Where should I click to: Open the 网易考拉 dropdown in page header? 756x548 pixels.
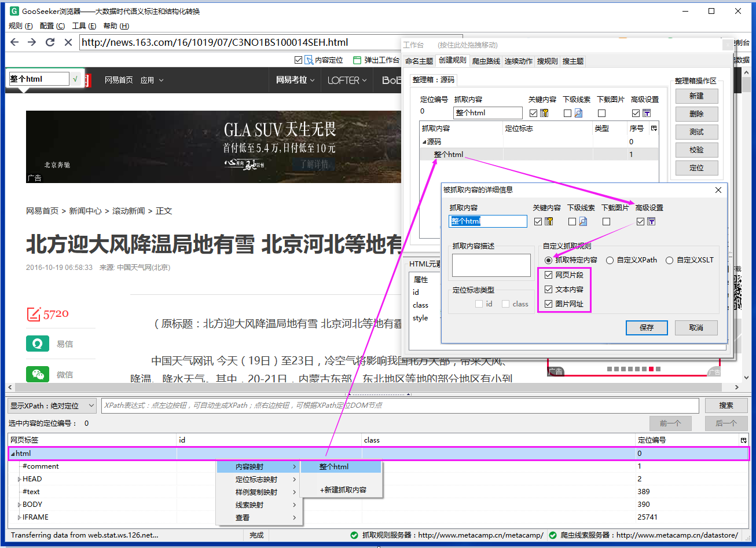(295, 80)
